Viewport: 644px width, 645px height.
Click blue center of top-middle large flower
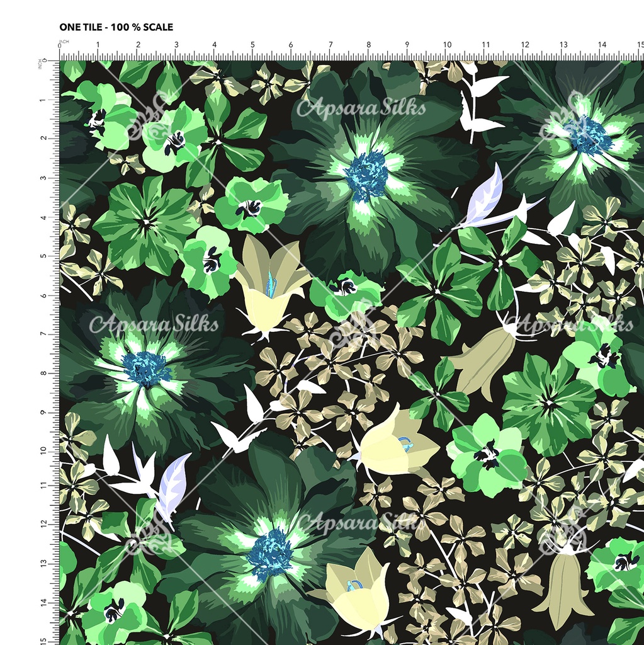pyautogui.click(x=366, y=175)
